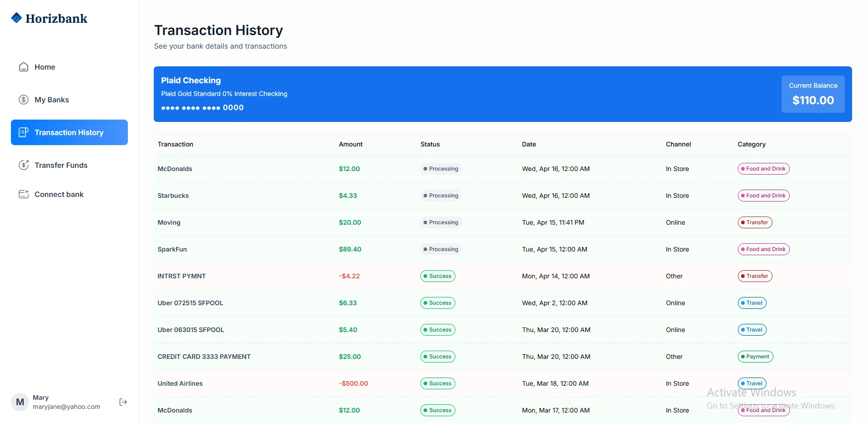
Task: Click the -$4.22 amount
Action: 349,276
